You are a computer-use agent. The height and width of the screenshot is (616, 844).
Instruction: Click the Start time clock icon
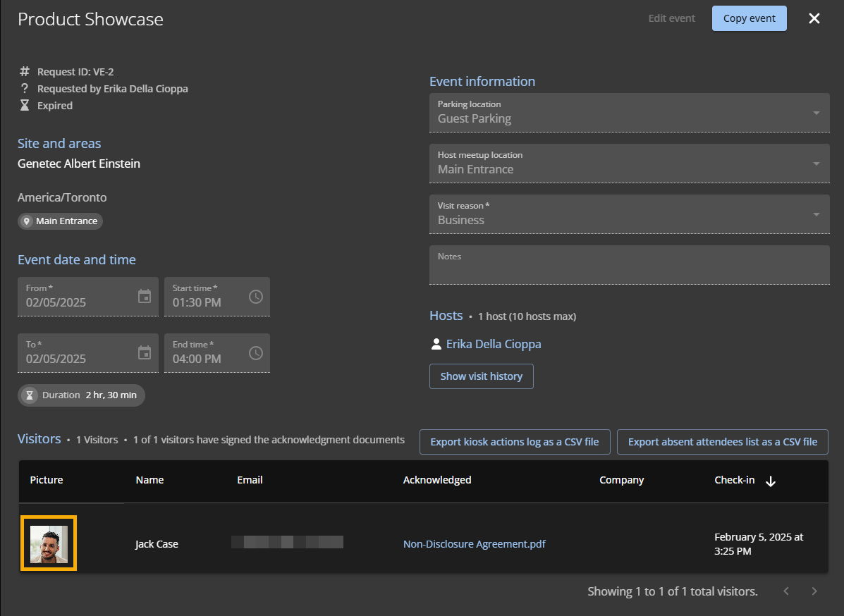256,297
